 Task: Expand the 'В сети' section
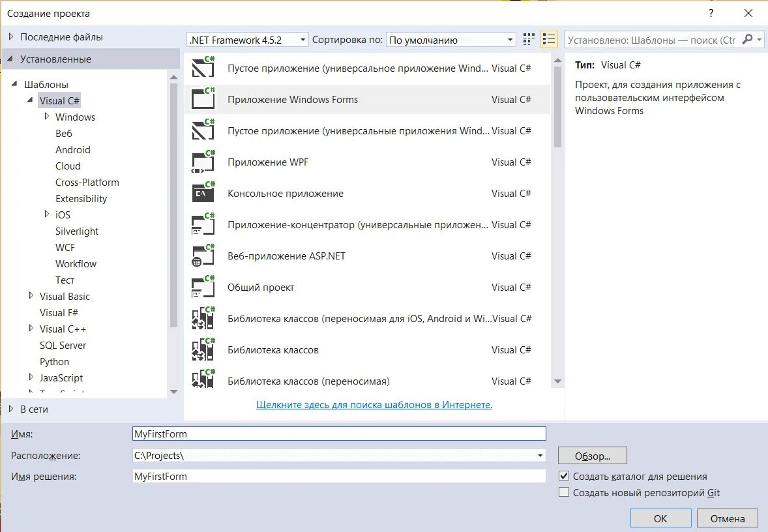[11, 409]
